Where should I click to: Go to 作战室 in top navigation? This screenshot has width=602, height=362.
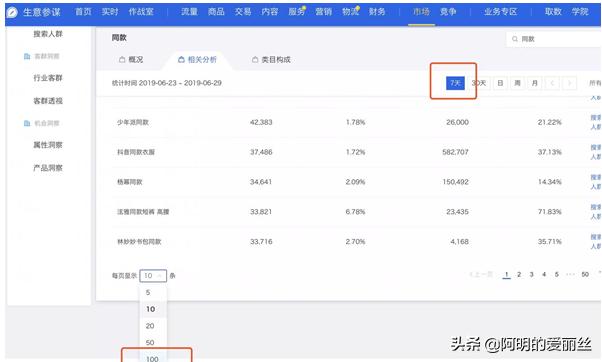point(141,12)
